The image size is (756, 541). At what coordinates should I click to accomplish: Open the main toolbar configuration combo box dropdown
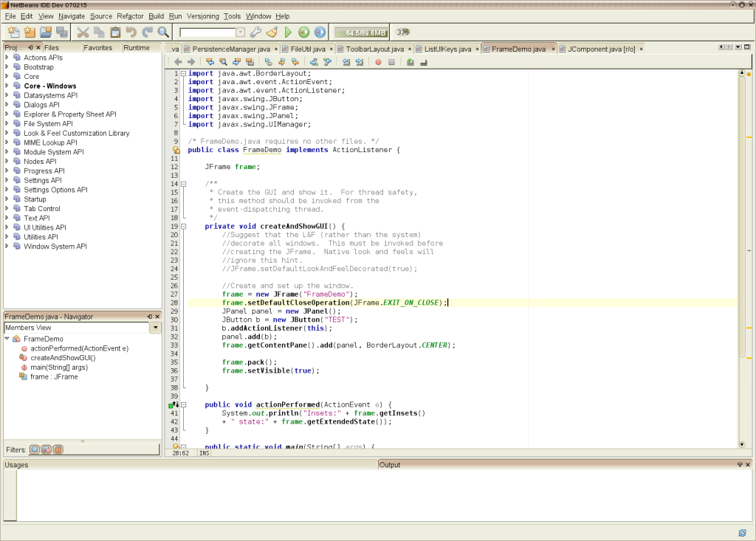click(241, 32)
